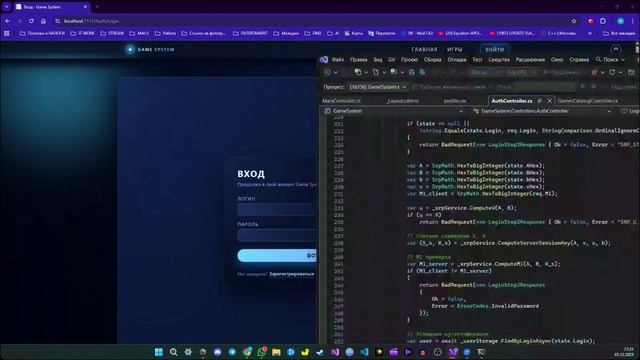The height and width of the screenshot is (360, 640).
Task: Open Telegram from the taskbar
Action: [x=232, y=352]
